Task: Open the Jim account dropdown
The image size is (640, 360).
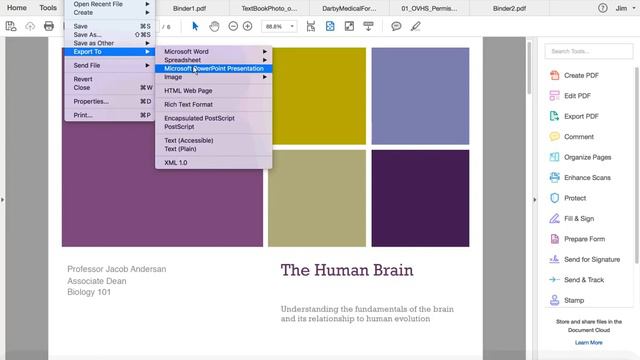Action: pyautogui.click(x=625, y=8)
